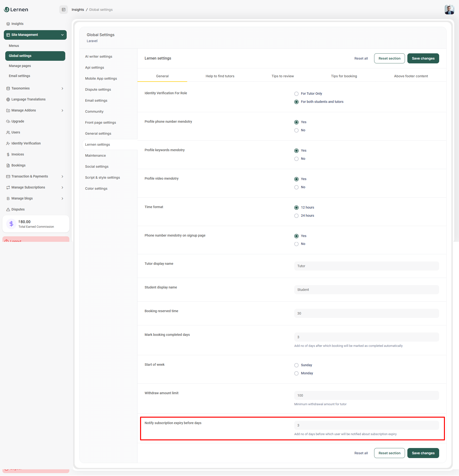
Task: Choose 24 hours time format
Action: coord(296,216)
